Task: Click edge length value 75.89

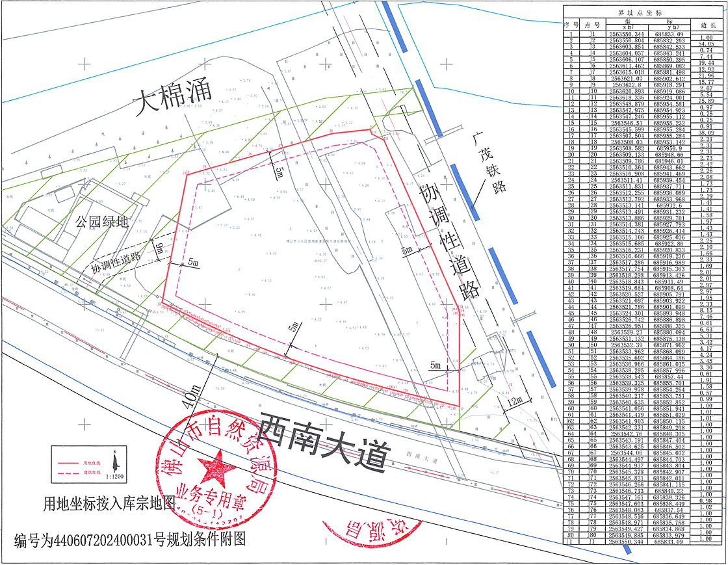Action: pyautogui.click(x=706, y=101)
